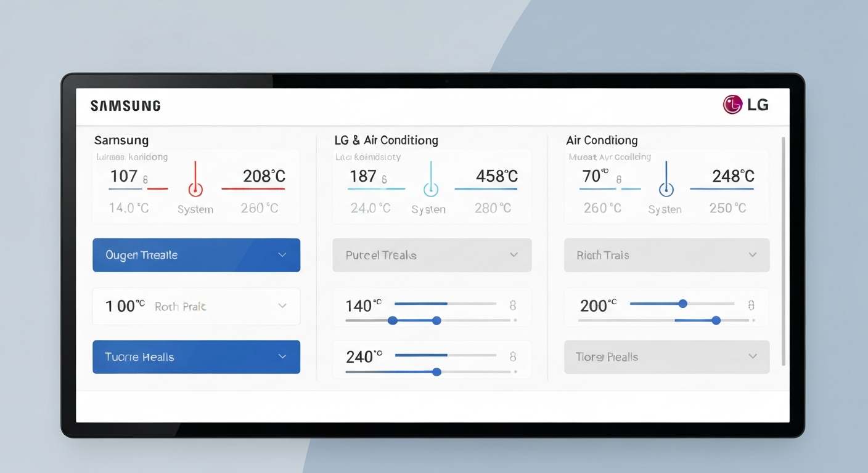Click the 140° value label
The width and height of the screenshot is (868, 473).
pos(364,306)
